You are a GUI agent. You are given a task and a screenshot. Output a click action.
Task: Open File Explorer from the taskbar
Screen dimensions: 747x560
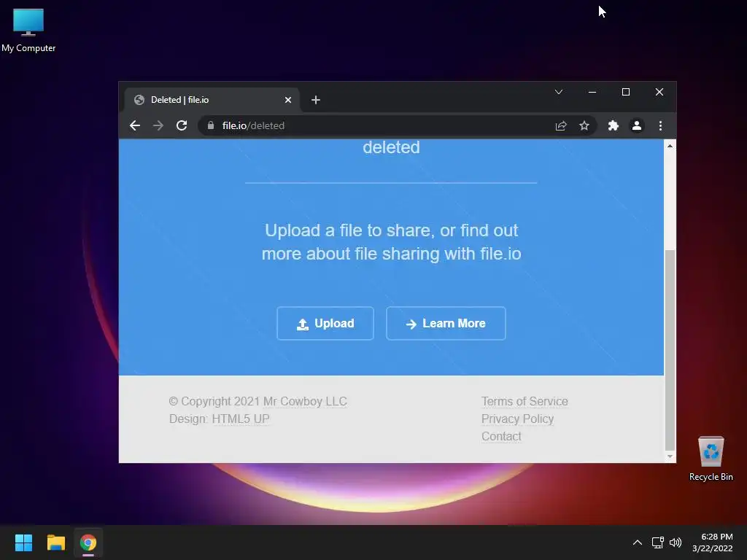coord(56,542)
